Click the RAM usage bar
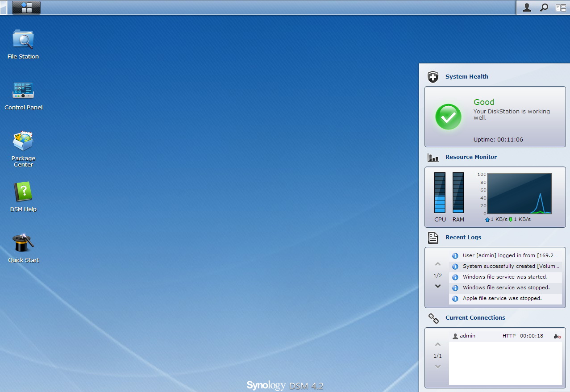This screenshot has height=392, width=570. (x=458, y=192)
